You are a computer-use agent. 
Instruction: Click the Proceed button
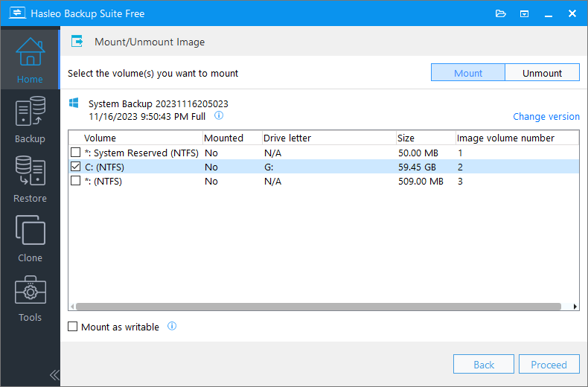[x=549, y=364]
